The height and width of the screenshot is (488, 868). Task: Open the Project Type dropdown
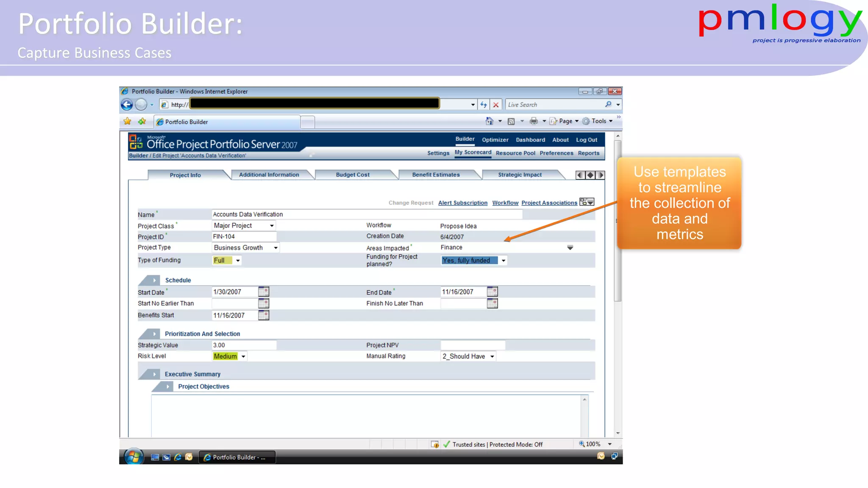[275, 248]
